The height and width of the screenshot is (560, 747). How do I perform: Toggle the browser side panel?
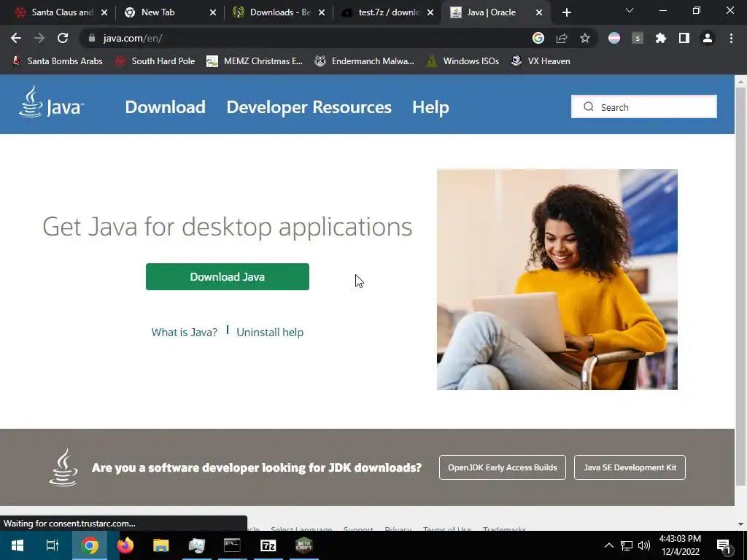(x=684, y=38)
